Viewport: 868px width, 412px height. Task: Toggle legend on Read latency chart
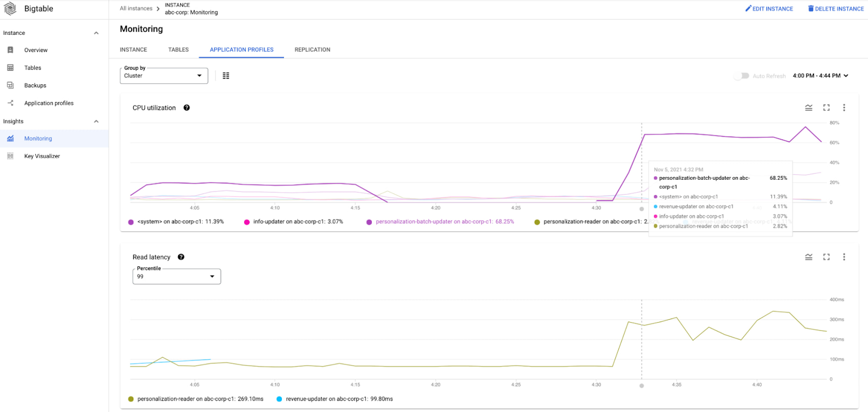(809, 257)
